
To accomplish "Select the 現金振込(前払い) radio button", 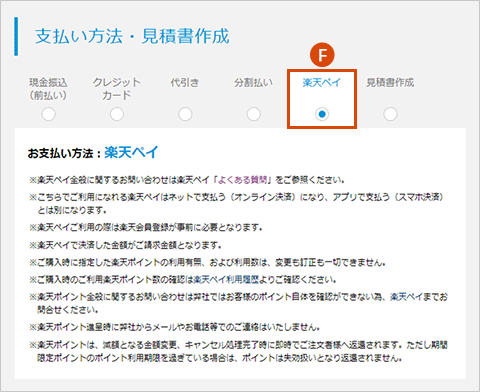I will pos(48,114).
